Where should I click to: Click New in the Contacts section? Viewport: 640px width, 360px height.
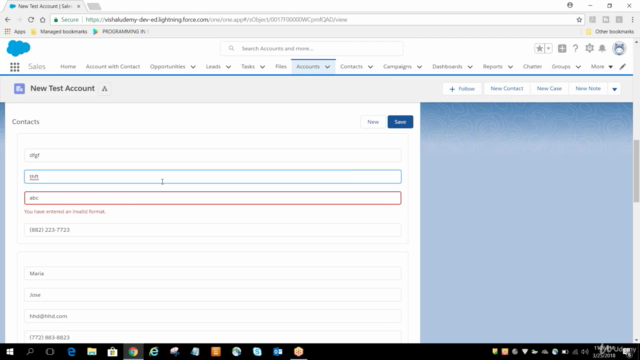click(373, 122)
